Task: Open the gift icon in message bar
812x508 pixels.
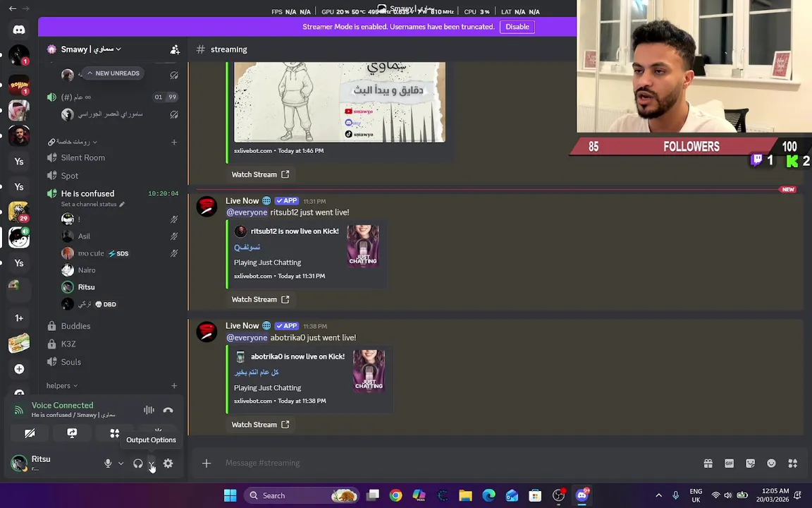Action: pyautogui.click(x=708, y=463)
